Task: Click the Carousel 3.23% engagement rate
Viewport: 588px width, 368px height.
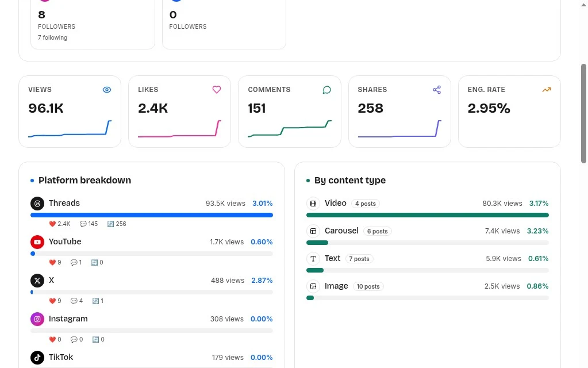Action: pyautogui.click(x=538, y=231)
